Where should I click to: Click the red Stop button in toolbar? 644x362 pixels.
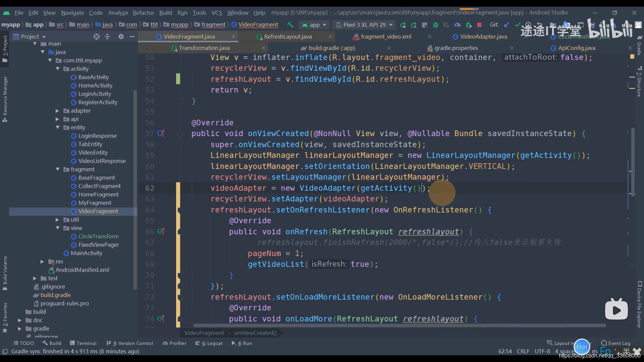coord(479,25)
